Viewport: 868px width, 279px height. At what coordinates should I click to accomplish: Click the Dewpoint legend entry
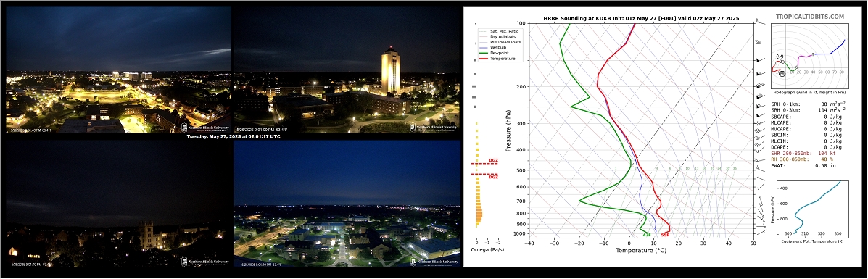pyautogui.click(x=494, y=53)
